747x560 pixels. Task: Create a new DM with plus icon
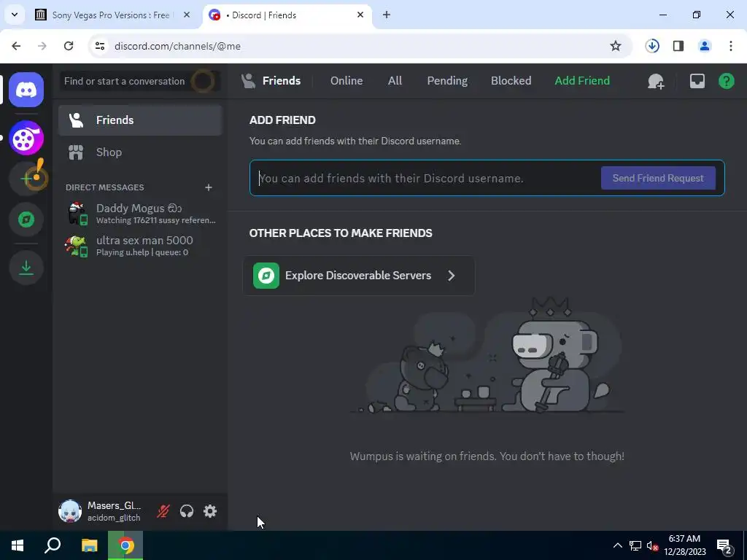coord(208,187)
